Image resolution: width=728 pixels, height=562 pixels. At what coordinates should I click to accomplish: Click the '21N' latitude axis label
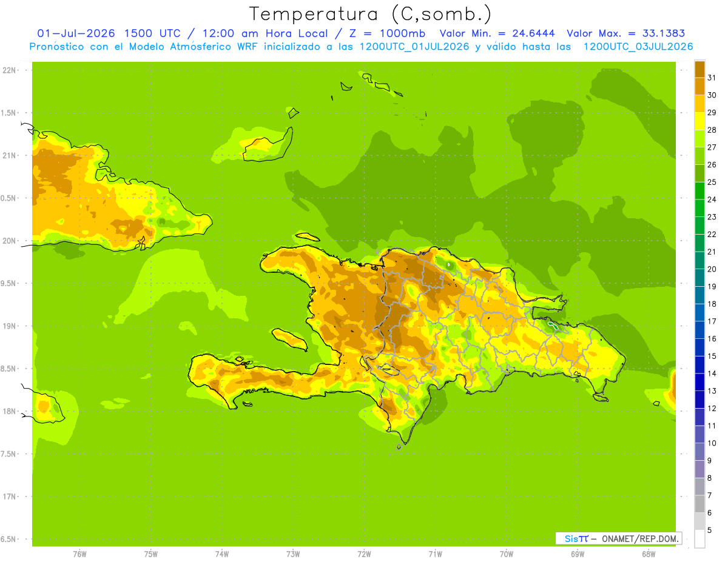[x=9, y=155]
